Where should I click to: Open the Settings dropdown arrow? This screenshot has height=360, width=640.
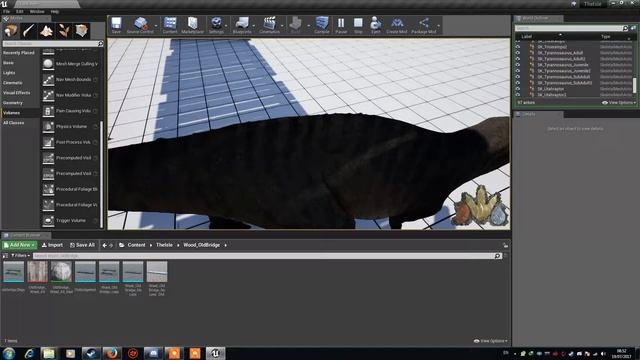[226, 26]
